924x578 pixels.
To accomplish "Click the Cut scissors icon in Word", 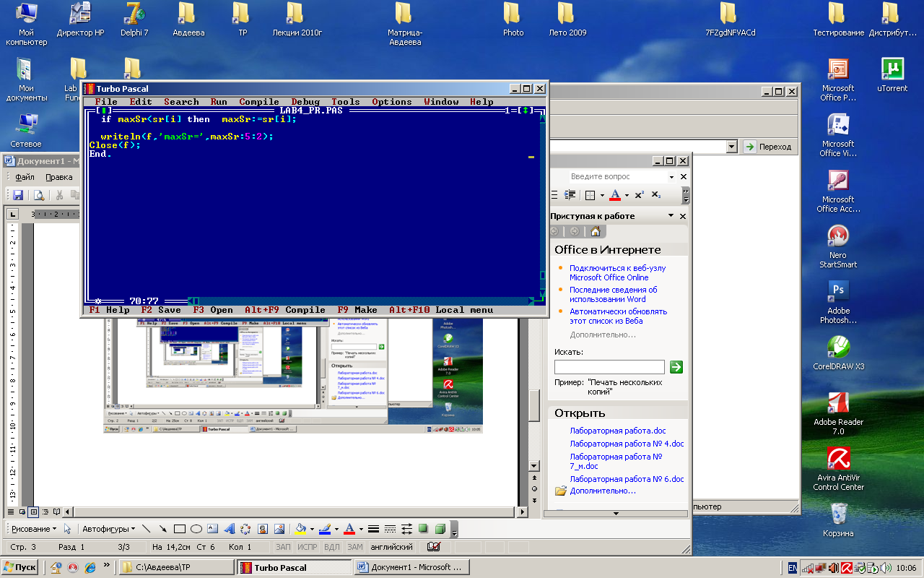I will coord(60,195).
